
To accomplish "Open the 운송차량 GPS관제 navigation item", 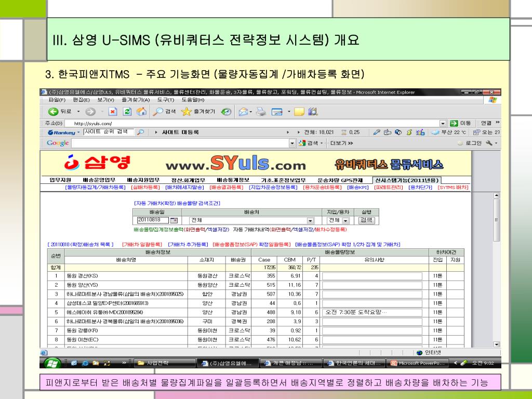I will (340, 180).
